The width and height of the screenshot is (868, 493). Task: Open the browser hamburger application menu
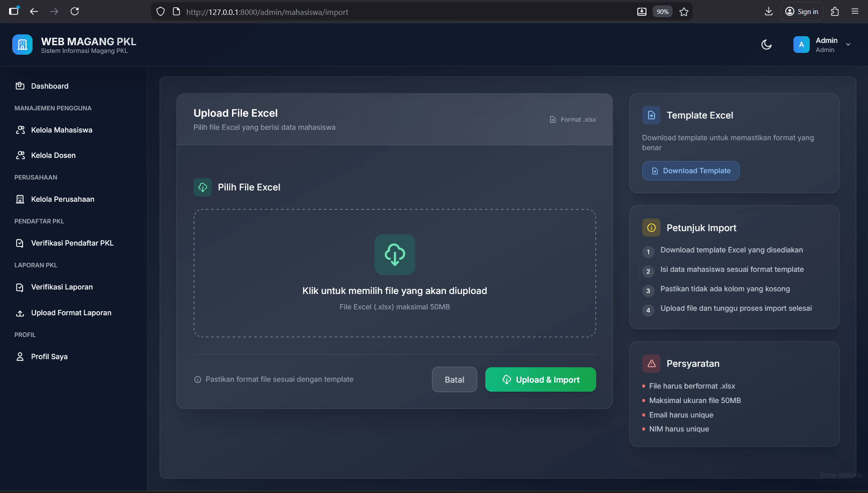855,12
